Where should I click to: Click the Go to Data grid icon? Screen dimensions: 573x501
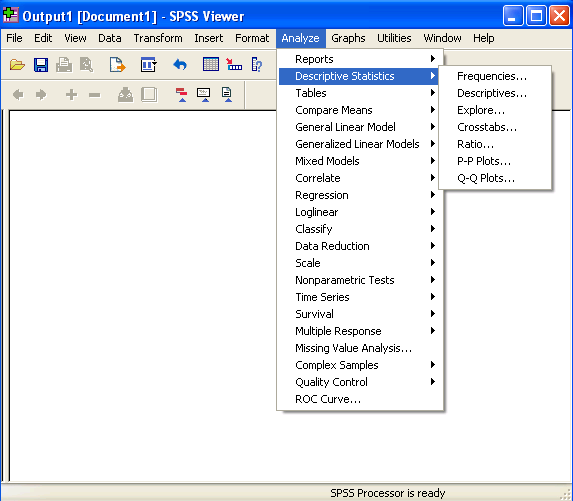click(211, 65)
